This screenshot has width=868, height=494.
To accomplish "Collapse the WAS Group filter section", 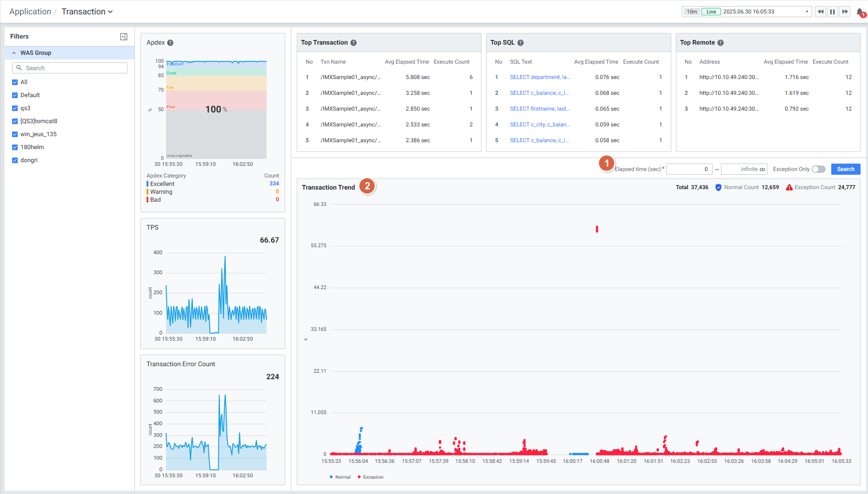I will [x=14, y=53].
